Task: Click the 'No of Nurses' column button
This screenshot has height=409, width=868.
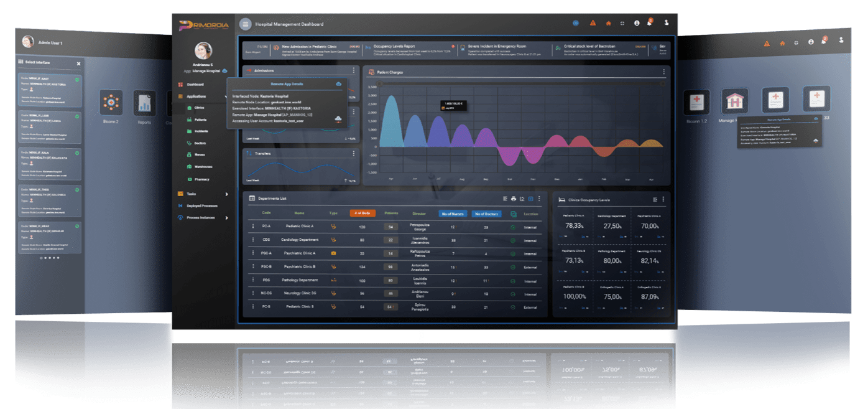Action: [x=453, y=214]
